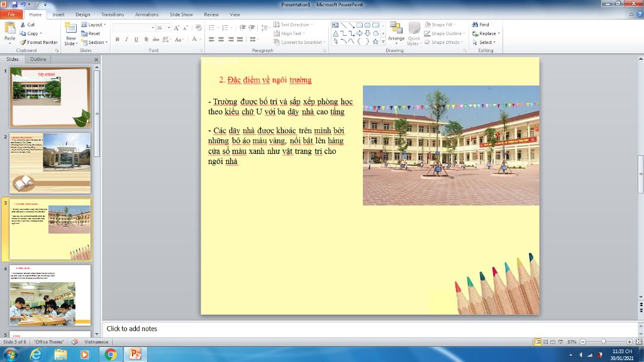Click the Paste icon in Clipboard group
This screenshot has height=362, width=644.
click(x=9, y=29)
